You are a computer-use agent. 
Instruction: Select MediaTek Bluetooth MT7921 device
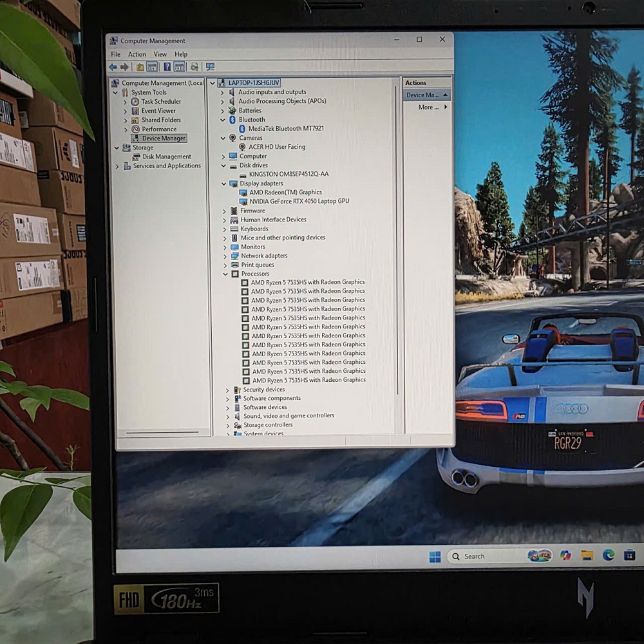coord(286,129)
